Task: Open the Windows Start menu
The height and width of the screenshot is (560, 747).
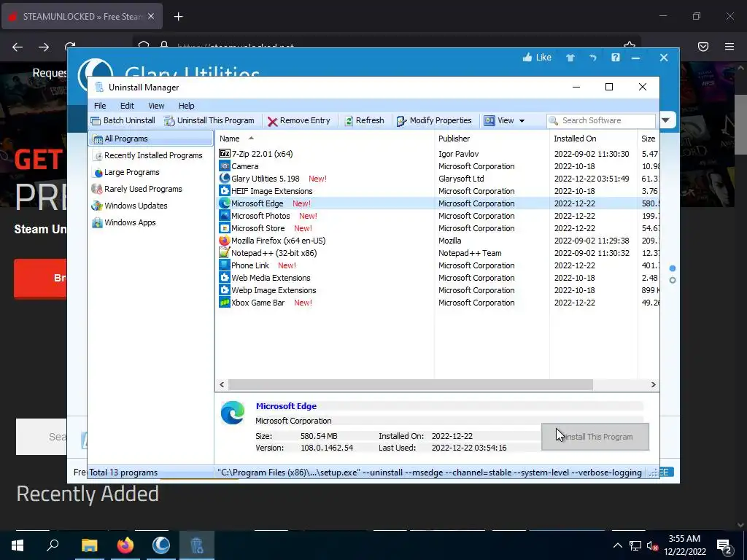Action: tap(18, 545)
